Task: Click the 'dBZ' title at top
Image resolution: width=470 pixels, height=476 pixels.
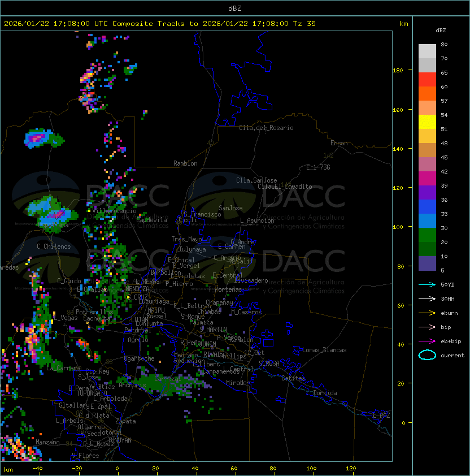Action: pos(235,8)
